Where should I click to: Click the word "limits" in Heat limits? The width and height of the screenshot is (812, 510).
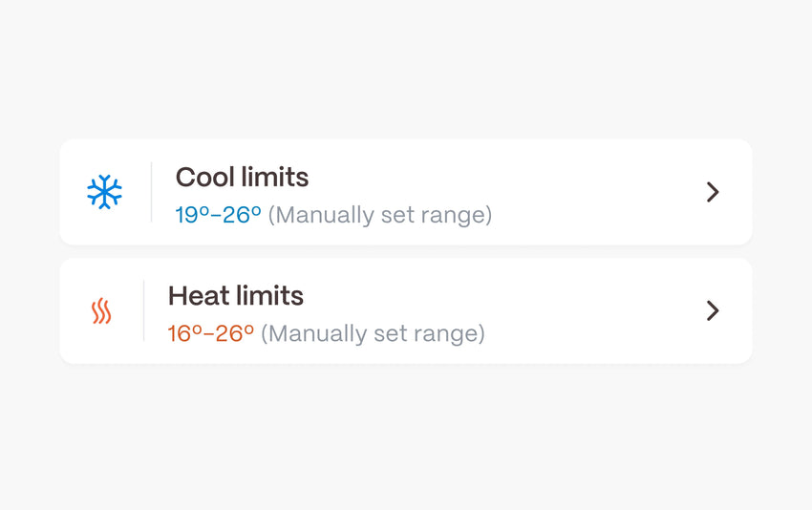269,296
